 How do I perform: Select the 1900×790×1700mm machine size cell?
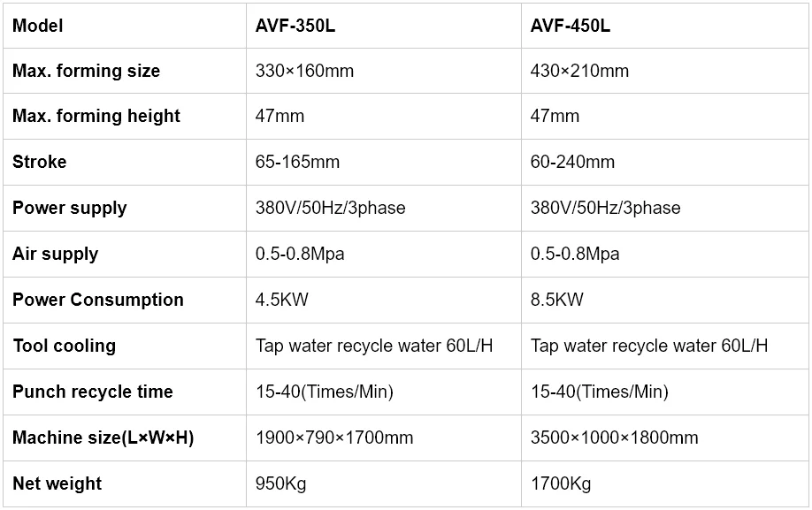pyautogui.click(x=334, y=438)
